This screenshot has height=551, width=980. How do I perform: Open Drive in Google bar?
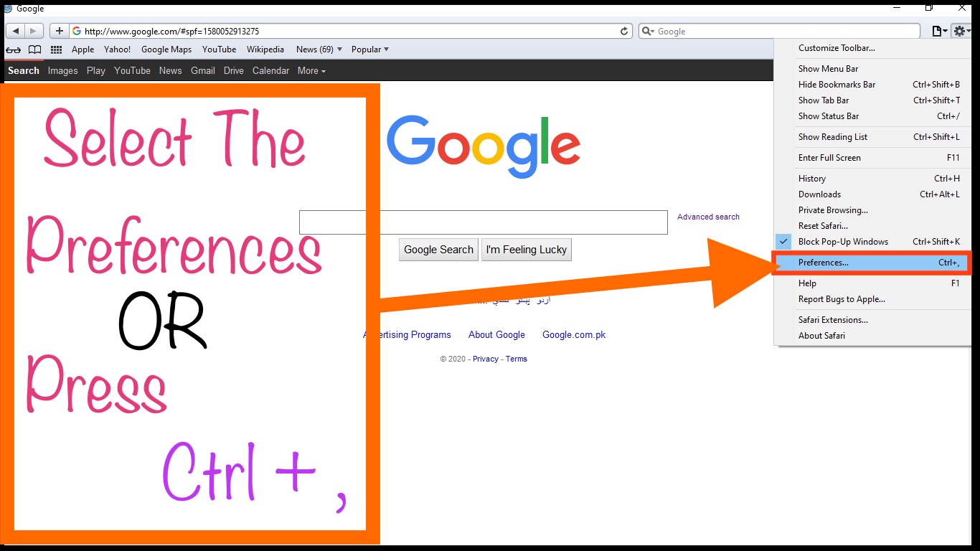(234, 71)
